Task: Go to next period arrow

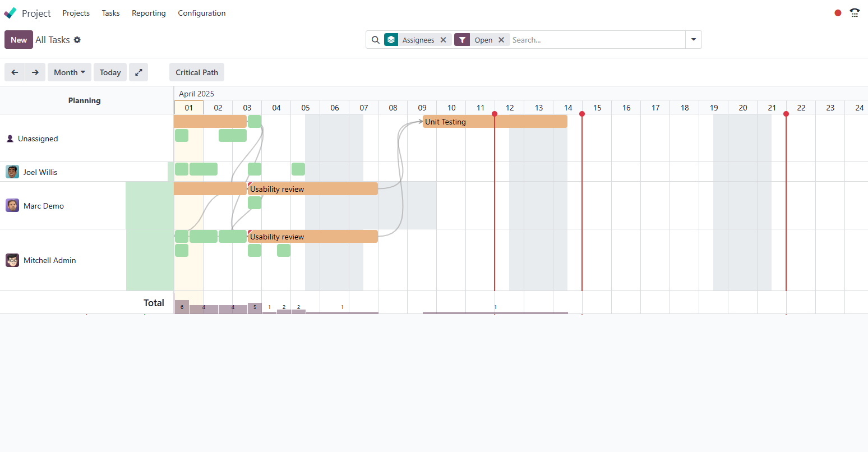Action: tap(35, 72)
